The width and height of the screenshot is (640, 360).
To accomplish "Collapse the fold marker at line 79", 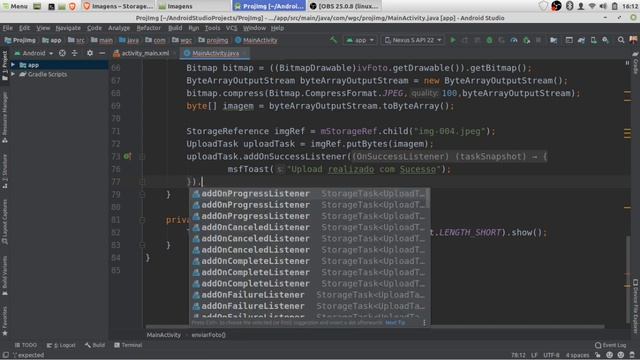I will coord(142,195).
